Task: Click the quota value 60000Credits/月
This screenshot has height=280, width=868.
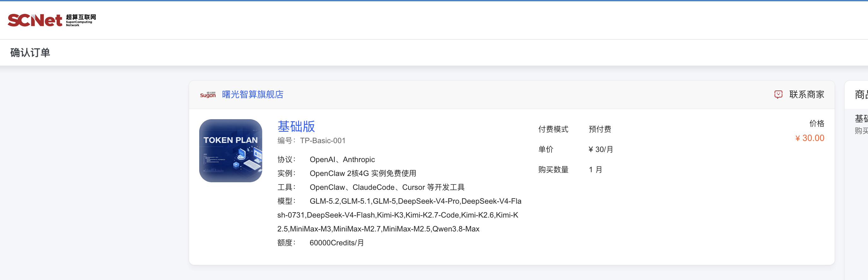Action: [337, 242]
